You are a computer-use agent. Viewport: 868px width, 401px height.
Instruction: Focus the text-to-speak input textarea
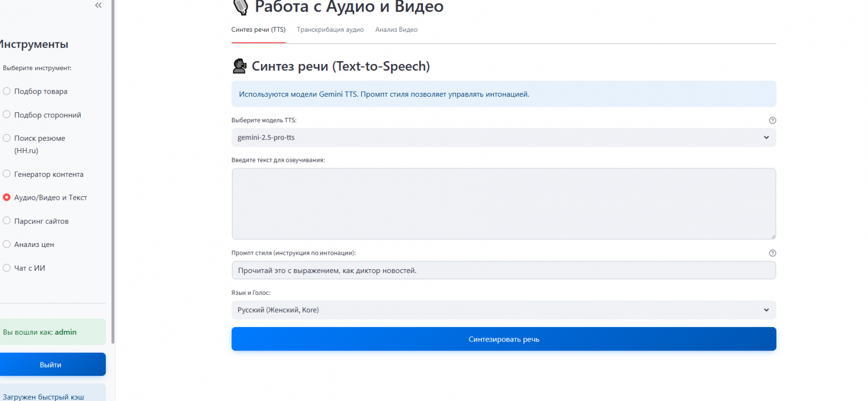point(503,204)
